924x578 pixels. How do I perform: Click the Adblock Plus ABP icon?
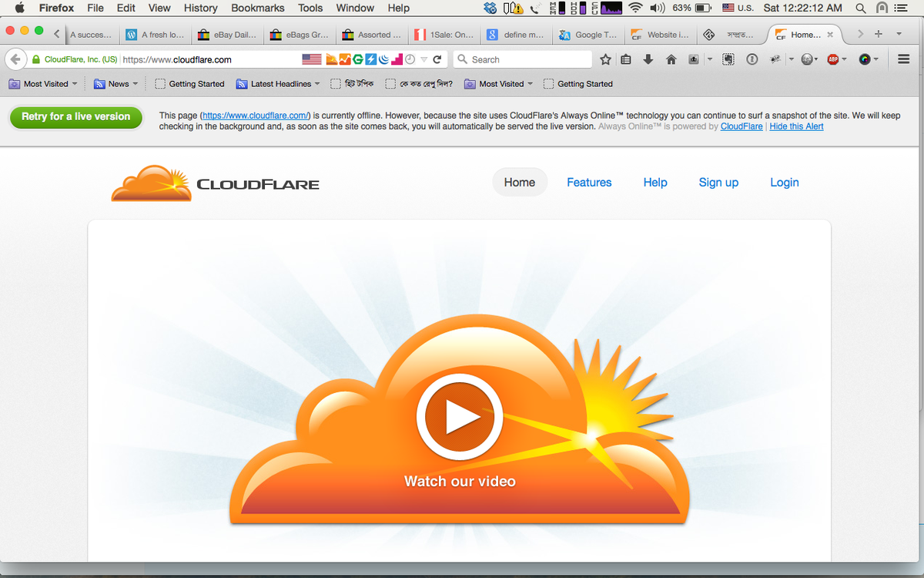click(832, 59)
